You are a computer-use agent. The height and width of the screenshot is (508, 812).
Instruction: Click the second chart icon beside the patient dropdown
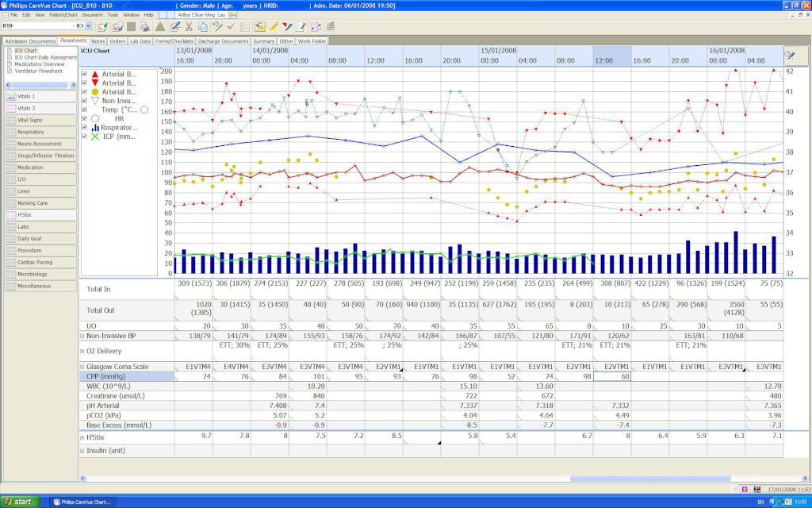[117, 26]
